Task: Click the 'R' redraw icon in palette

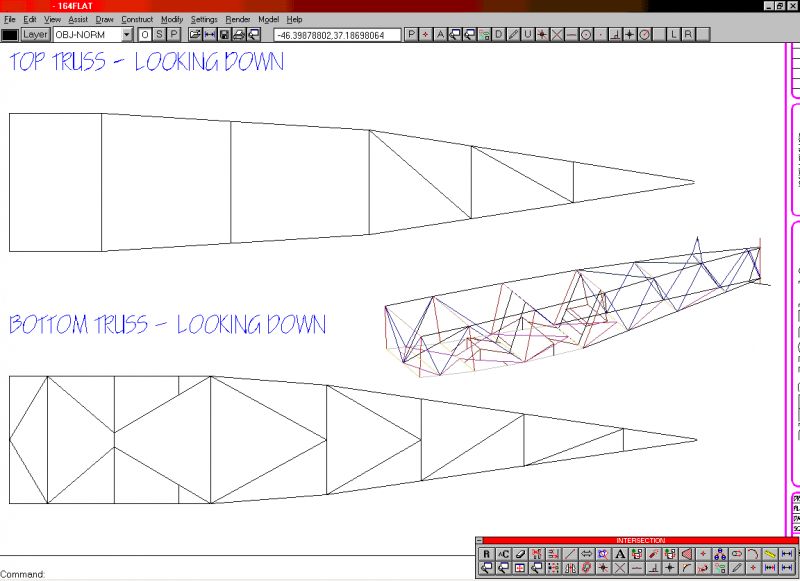Action: (x=486, y=553)
